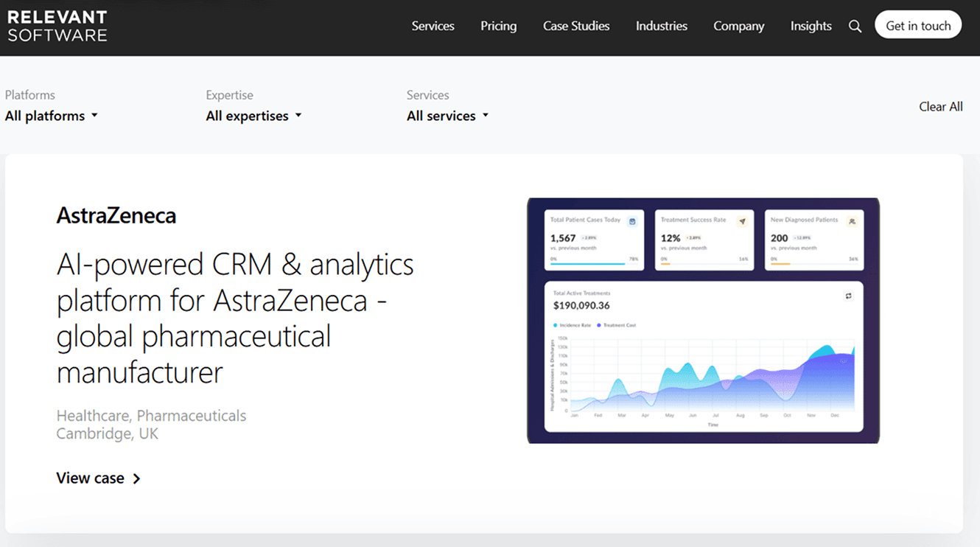Click the Incidence Rate legend dot
The width and height of the screenshot is (980, 547).
555,325
